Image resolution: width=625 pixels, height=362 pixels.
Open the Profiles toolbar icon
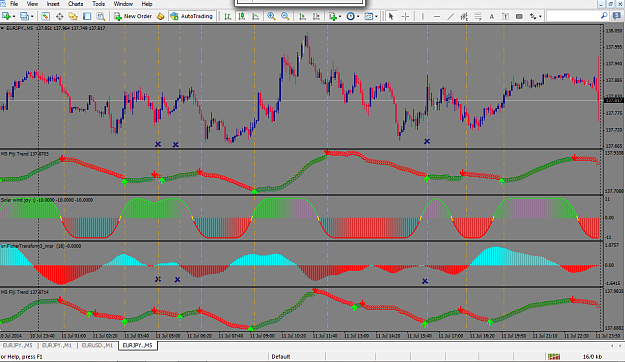24,16
